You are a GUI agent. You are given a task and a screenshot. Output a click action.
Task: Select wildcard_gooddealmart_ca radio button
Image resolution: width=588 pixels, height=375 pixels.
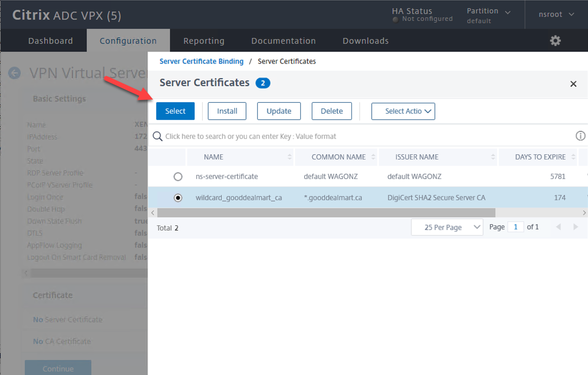(x=178, y=198)
